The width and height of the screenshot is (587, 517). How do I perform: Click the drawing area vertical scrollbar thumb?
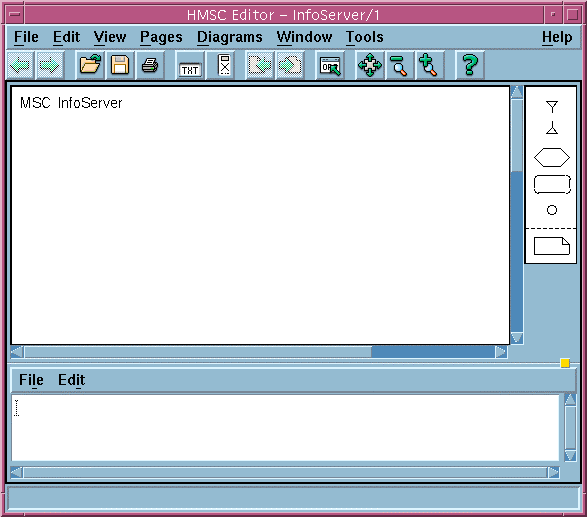(517, 135)
